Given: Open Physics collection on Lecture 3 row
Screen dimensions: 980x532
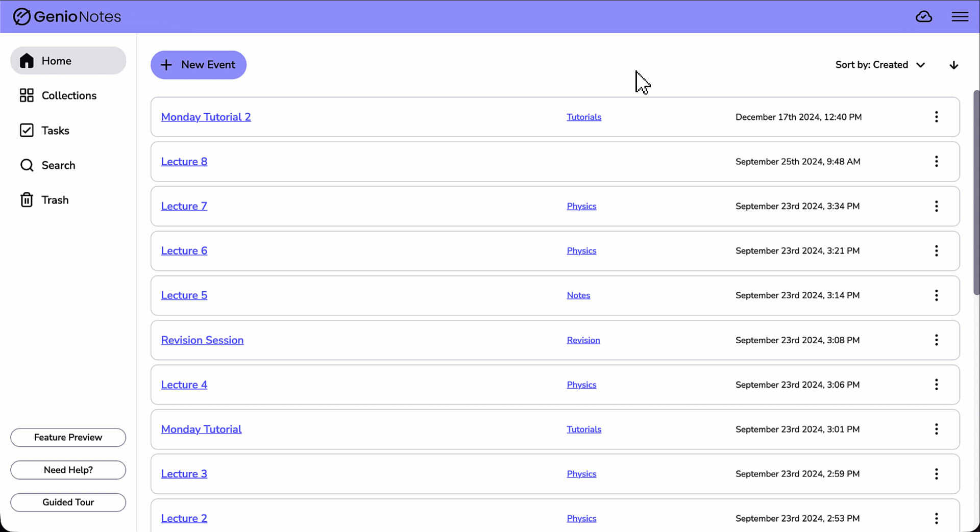Looking at the screenshot, I should click(581, 474).
